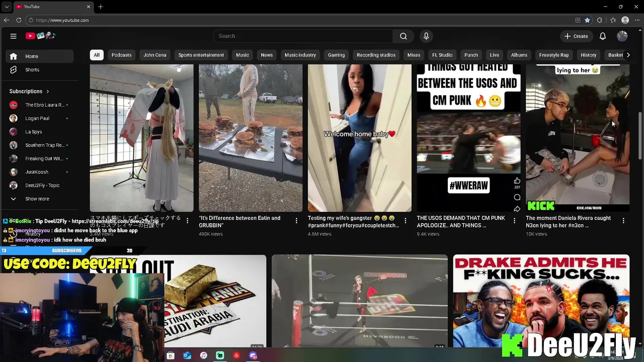Close the YouTube browser tab
This screenshot has height=362, width=644.
89,7
